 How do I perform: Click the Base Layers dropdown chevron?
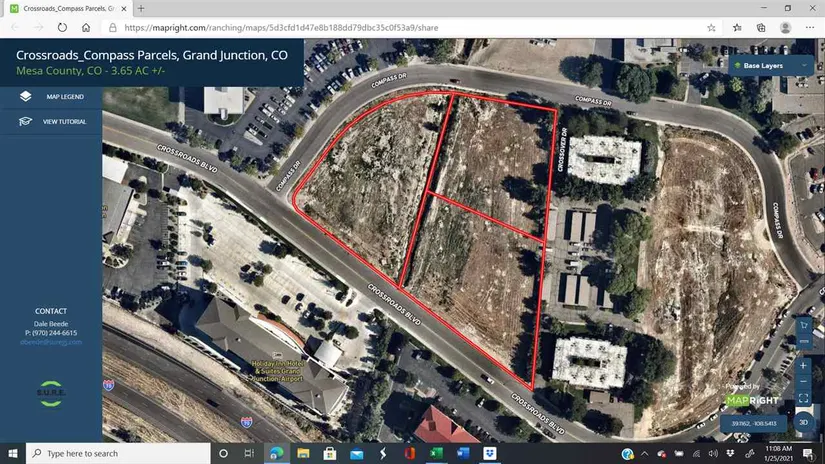[804, 66]
